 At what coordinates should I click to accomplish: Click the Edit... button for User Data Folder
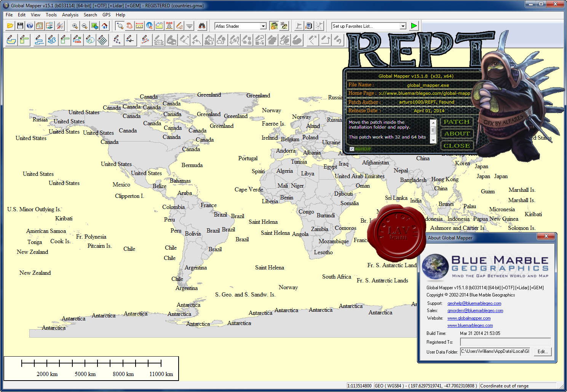pos(543,351)
